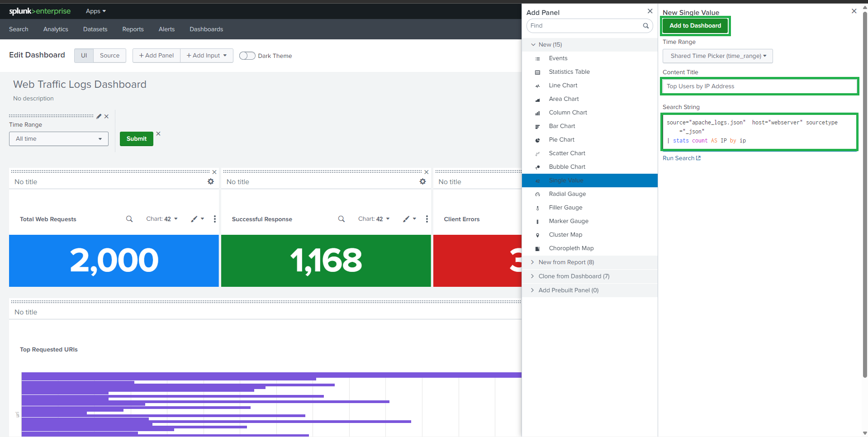
Task: Open settings gear for Total Web Requests panel
Action: click(x=211, y=181)
